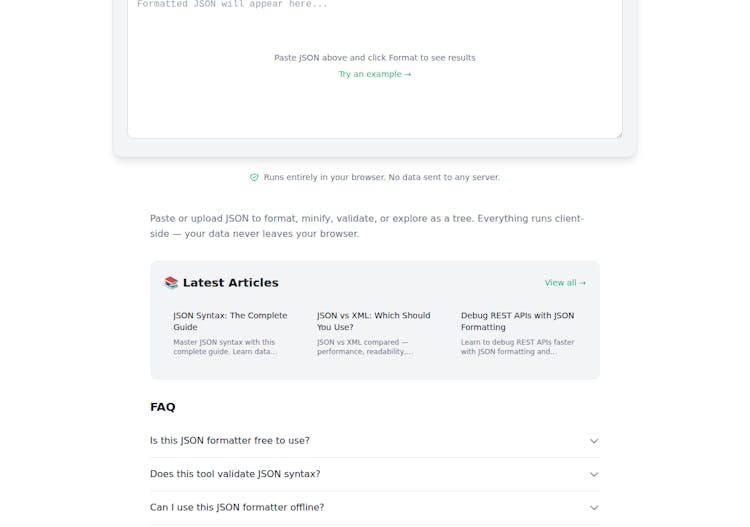750x527 pixels.
Task: Click the 'Latest Articles' heading
Action: (x=231, y=283)
